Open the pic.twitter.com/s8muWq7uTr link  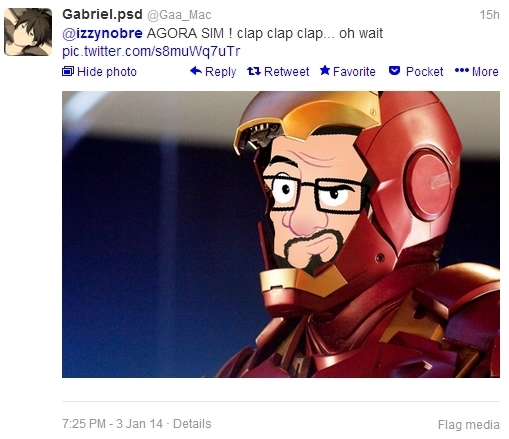[x=151, y=51]
